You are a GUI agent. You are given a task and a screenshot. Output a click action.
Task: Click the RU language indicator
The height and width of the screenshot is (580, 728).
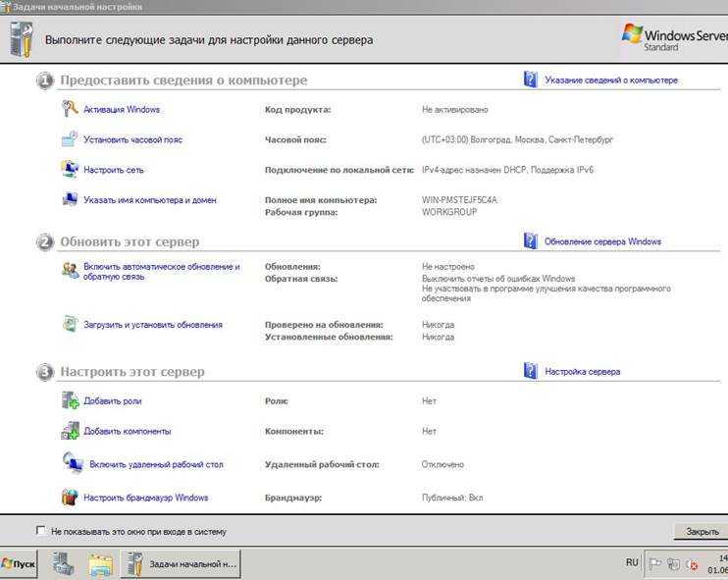[x=632, y=562]
